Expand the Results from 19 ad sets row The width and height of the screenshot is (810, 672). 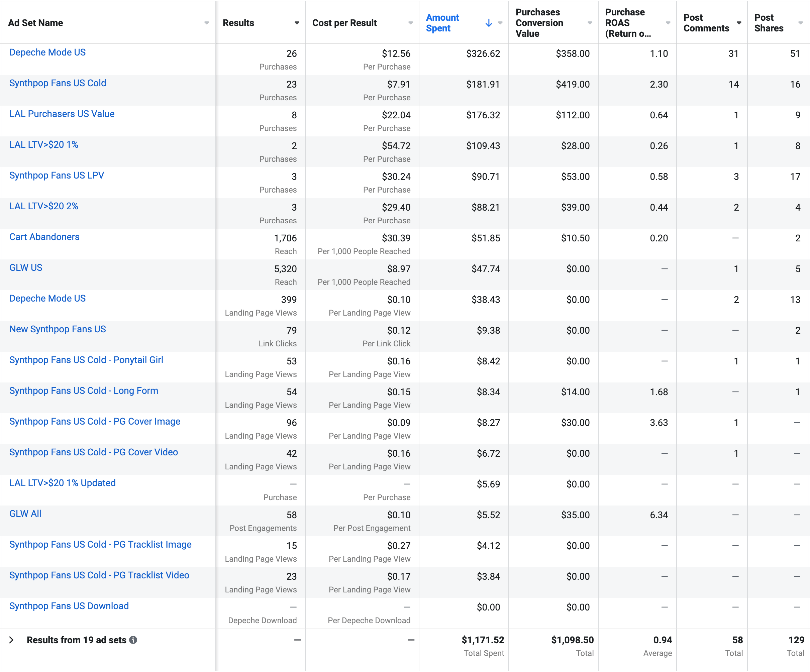coord(12,640)
